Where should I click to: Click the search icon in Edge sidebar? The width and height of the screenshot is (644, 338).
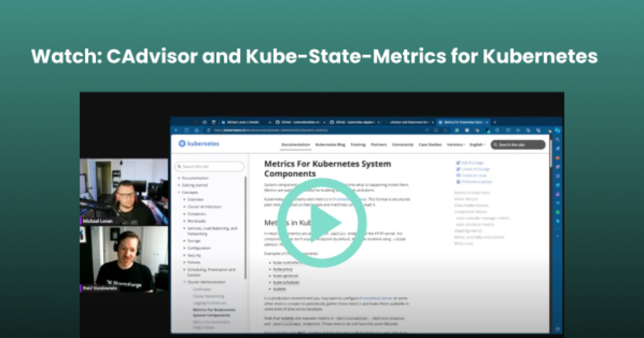point(558,139)
